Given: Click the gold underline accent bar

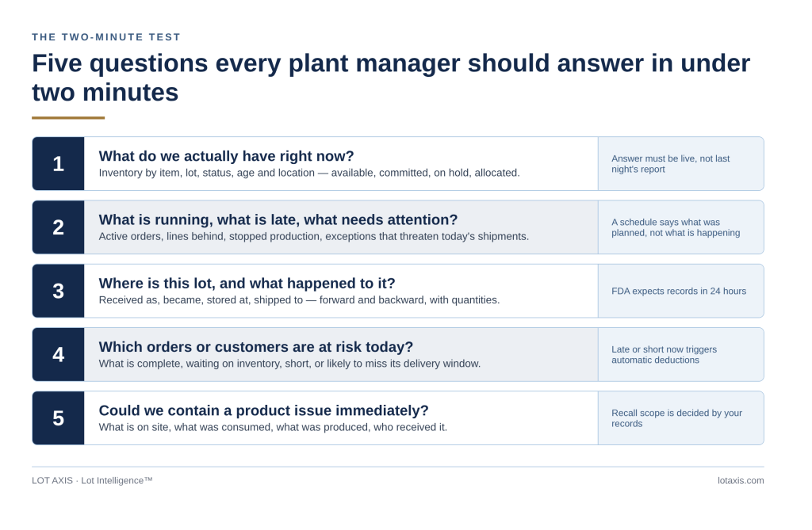Looking at the screenshot, I should (68, 118).
